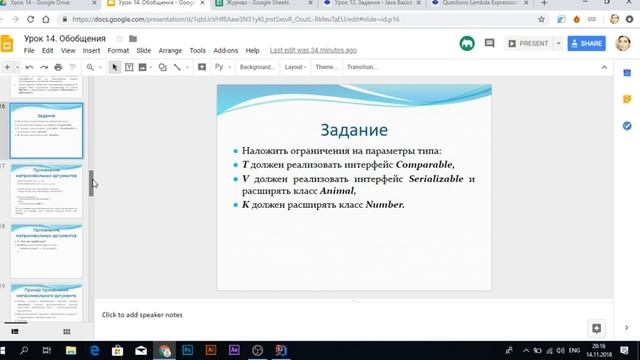Hide the side panel with arrow
Screen dimensions: 640x360
pos(627,327)
